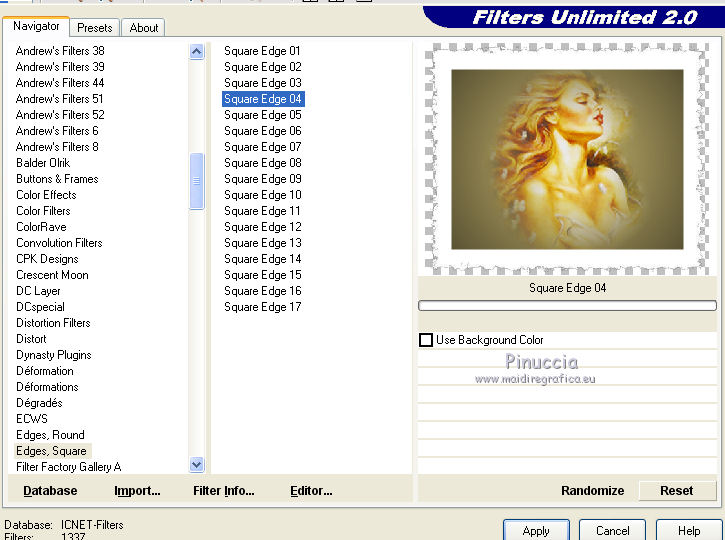
Task: Click Import... to add filters
Action: pyautogui.click(x=137, y=491)
